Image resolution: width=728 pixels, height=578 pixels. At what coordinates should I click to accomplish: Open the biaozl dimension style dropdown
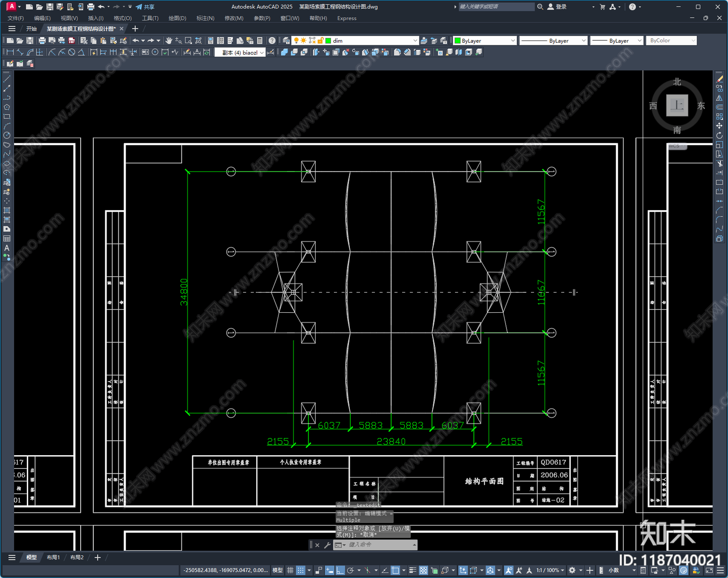(x=240, y=53)
